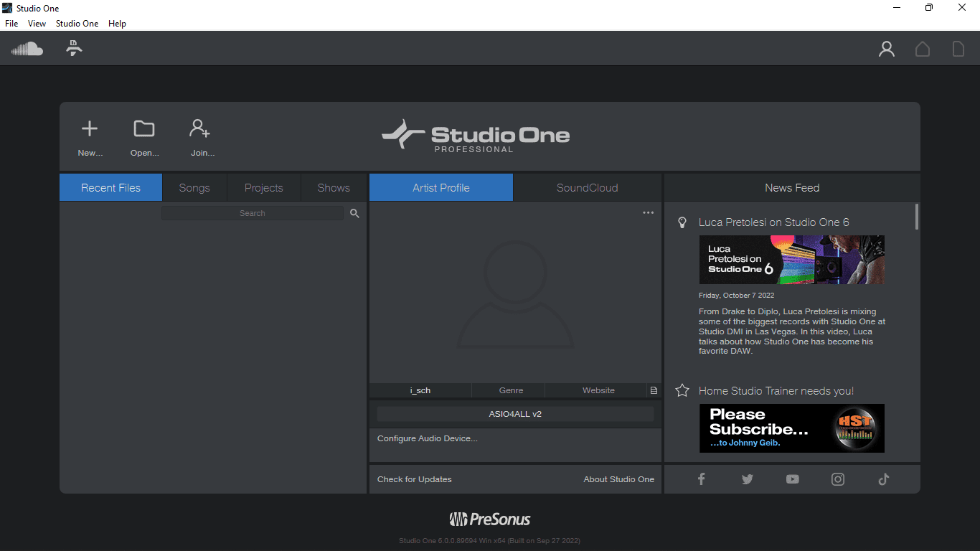
Task: Click the recent files Search field
Action: (253, 213)
